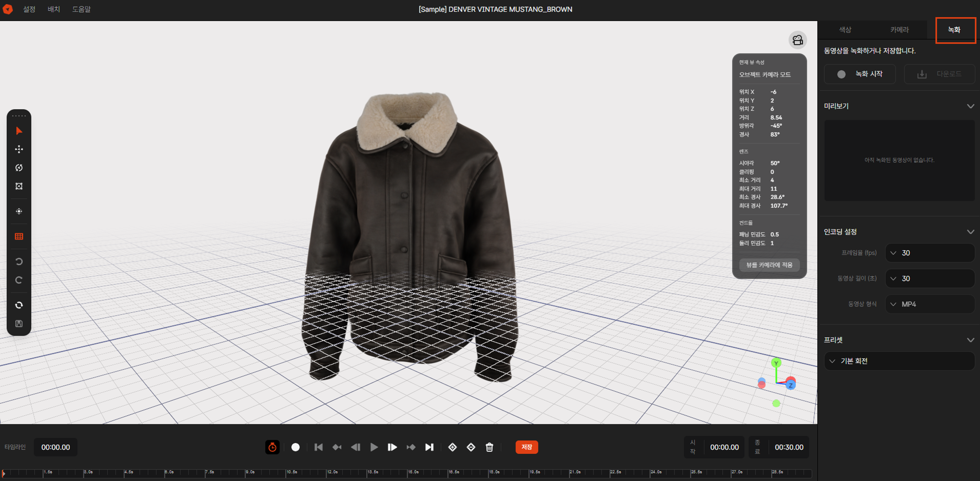This screenshot has width=980, height=481.
Task: Toggle the orange grid display tool
Action: point(19,236)
